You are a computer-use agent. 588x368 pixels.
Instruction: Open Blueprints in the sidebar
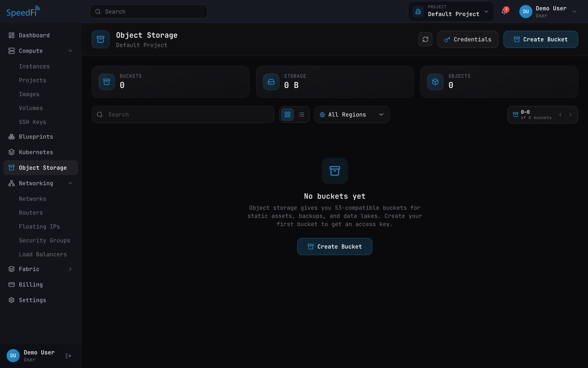[x=40, y=137]
